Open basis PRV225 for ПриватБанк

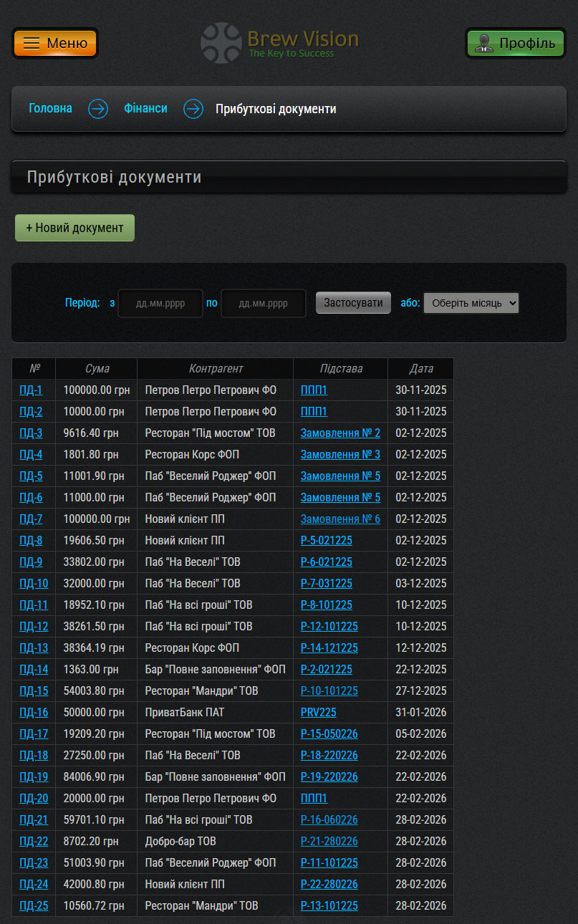coord(318,713)
